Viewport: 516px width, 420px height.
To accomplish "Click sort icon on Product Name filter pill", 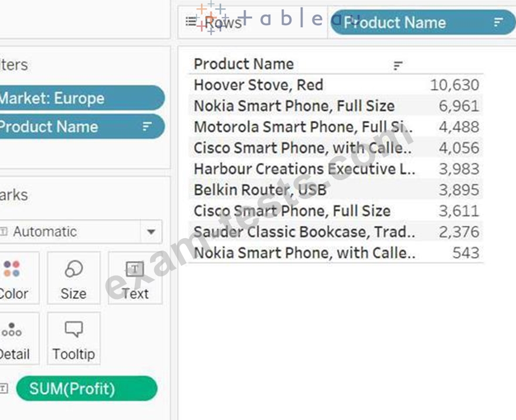I will coord(147,126).
